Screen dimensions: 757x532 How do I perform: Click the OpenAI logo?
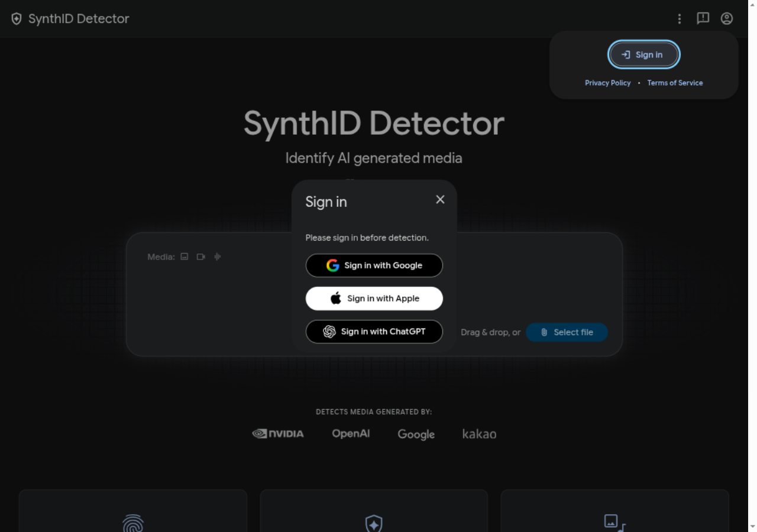(x=351, y=433)
